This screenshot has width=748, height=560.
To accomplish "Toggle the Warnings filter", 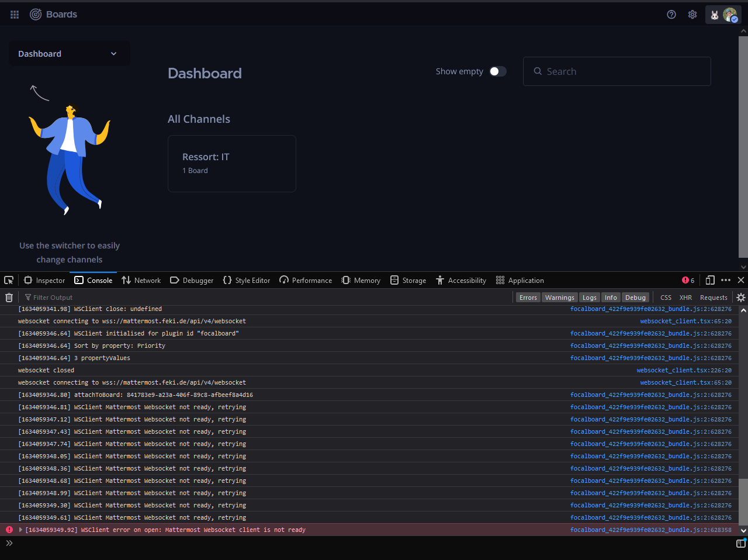I will 560,298.
